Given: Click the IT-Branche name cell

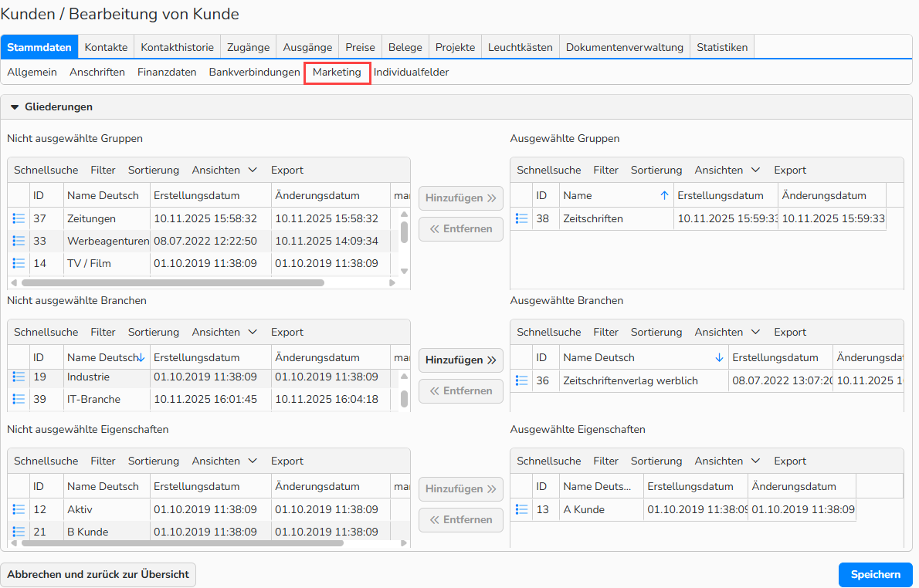Looking at the screenshot, I should (107, 399).
